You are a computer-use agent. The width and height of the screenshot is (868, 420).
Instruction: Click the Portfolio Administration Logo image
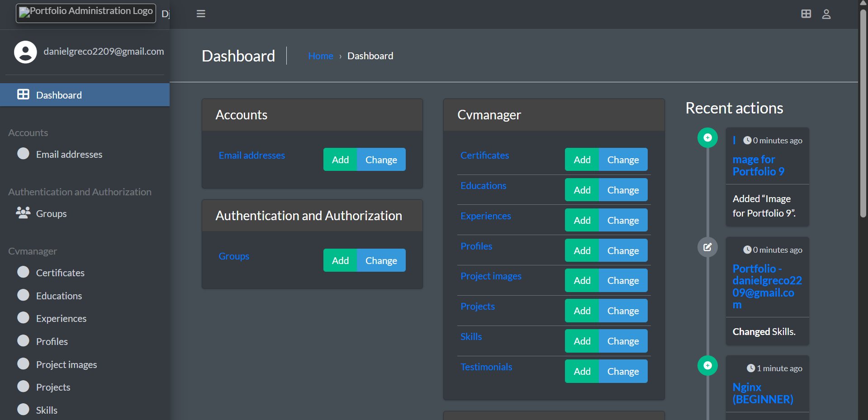(86, 13)
